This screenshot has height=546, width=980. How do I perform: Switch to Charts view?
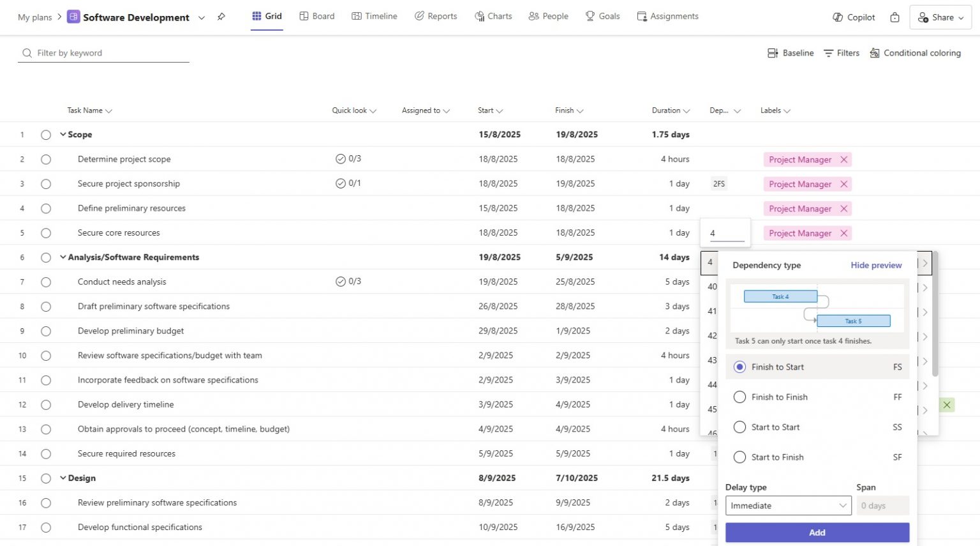pyautogui.click(x=493, y=16)
